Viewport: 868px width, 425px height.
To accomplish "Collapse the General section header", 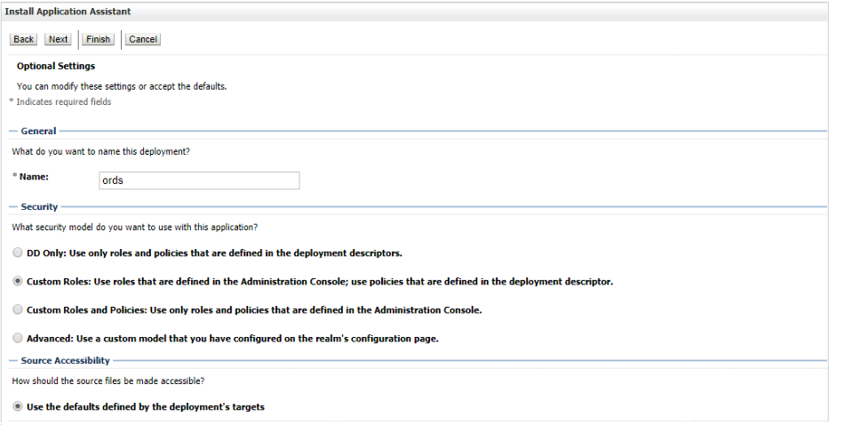I will tap(38, 131).
